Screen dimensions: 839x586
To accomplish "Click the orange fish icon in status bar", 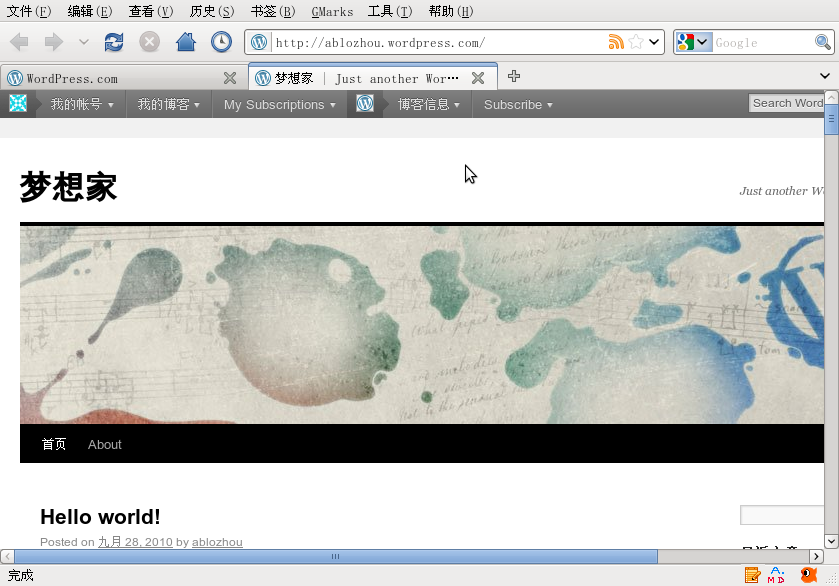I will coord(808,575).
